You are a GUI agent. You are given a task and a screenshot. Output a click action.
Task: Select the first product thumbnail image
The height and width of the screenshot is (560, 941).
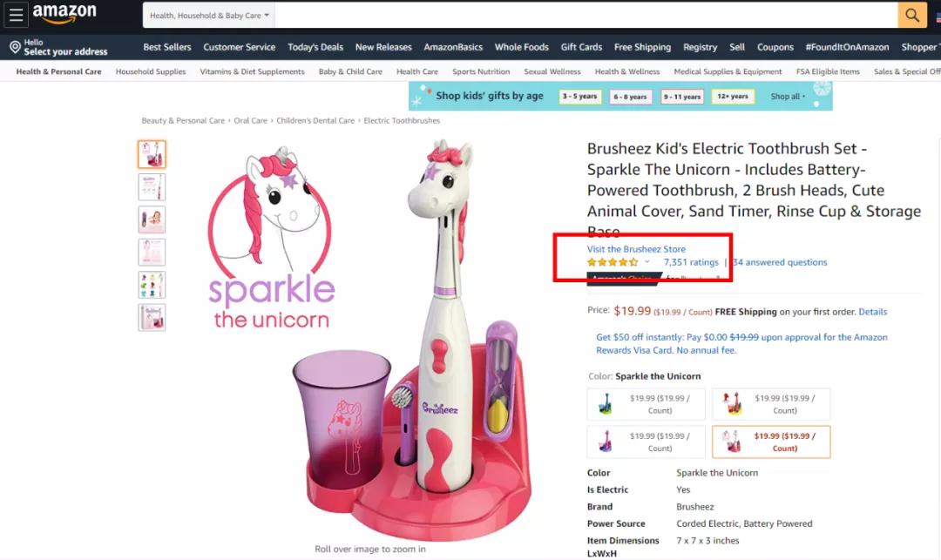click(152, 154)
